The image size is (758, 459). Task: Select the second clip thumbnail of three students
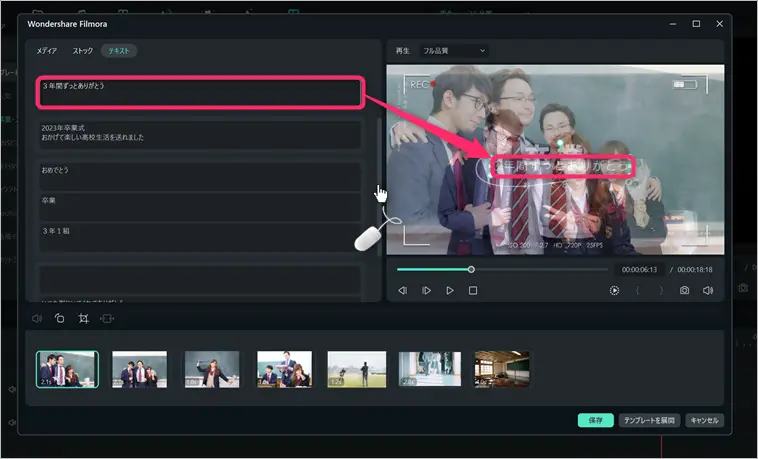[x=139, y=369]
